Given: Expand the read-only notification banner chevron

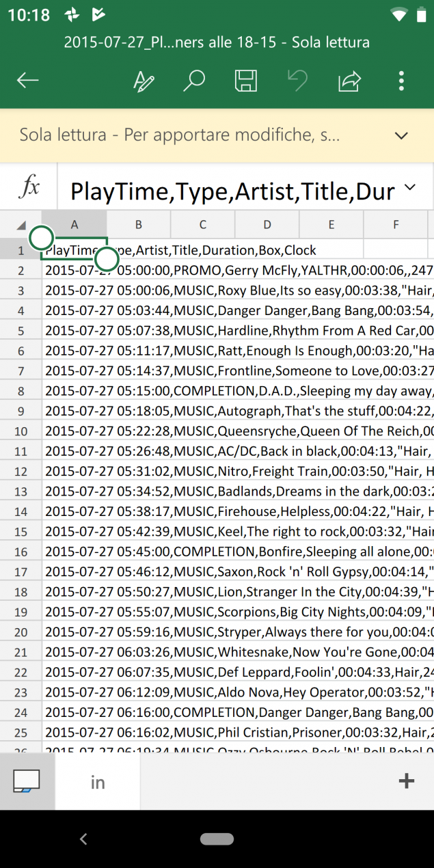Looking at the screenshot, I should 401,135.
